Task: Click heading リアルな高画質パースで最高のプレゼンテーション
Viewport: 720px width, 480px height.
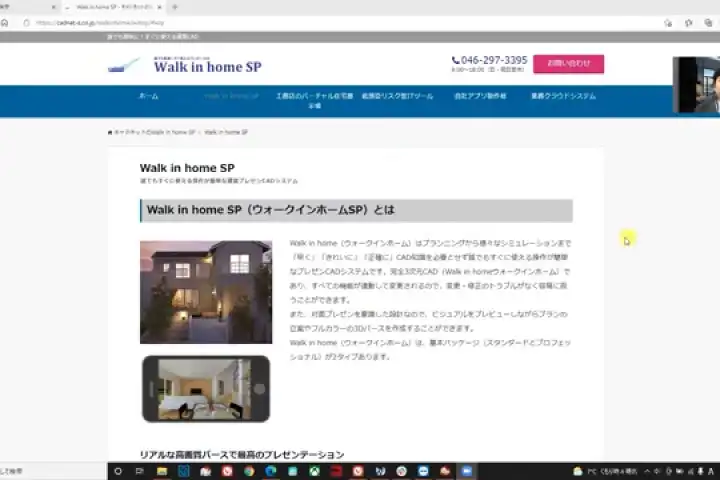Action: [x=242, y=455]
